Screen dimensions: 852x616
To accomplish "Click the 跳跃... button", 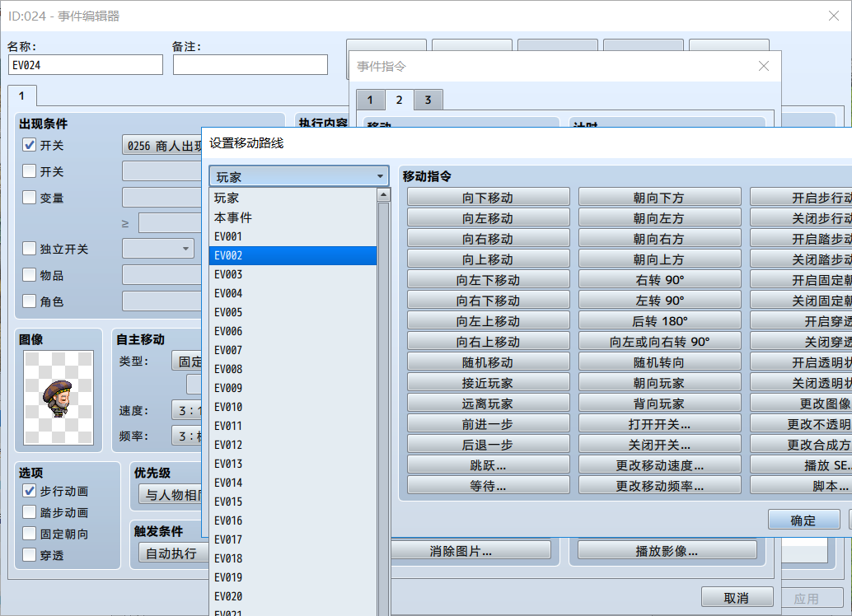I will pos(488,465).
